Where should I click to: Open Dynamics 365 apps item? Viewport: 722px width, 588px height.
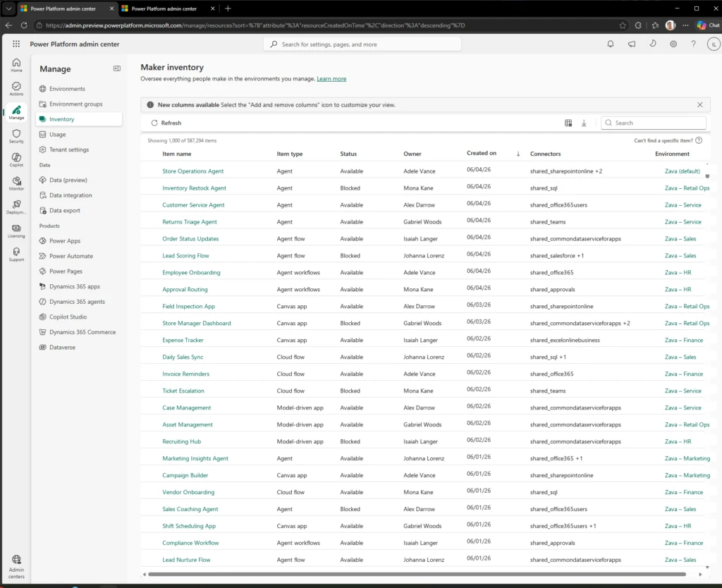75,286
